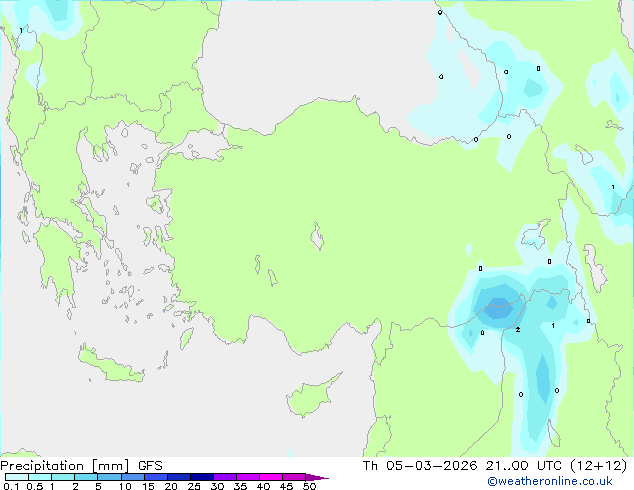Screen dimensions: 634x490
Task: Click the '5' legend scale label
Action: coord(98,486)
